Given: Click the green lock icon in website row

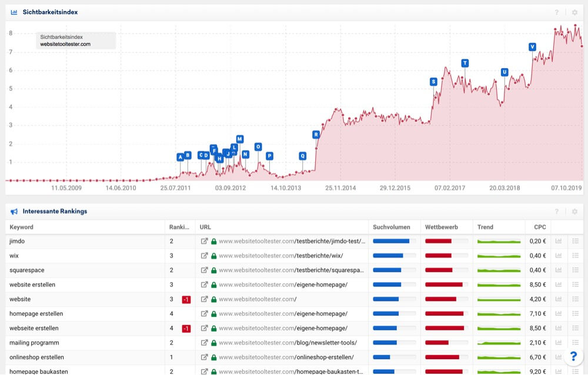Looking at the screenshot, I should (214, 299).
